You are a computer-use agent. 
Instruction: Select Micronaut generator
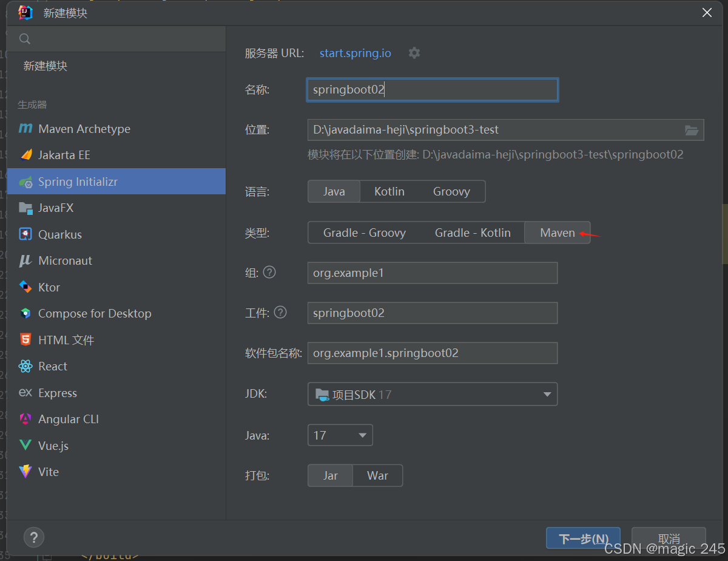(x=116, y=260)
